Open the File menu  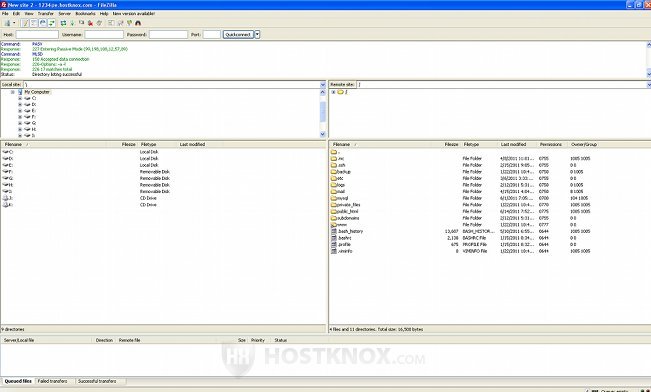coord(5,14)
